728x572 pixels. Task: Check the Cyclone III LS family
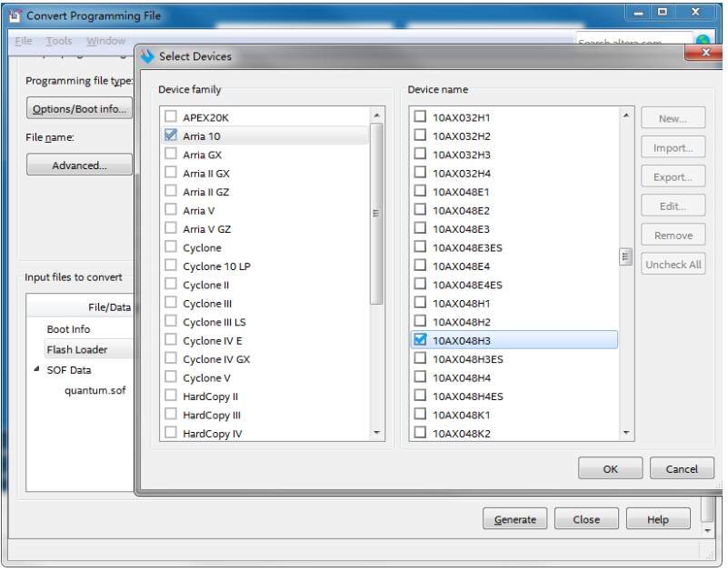coord(171,321)
